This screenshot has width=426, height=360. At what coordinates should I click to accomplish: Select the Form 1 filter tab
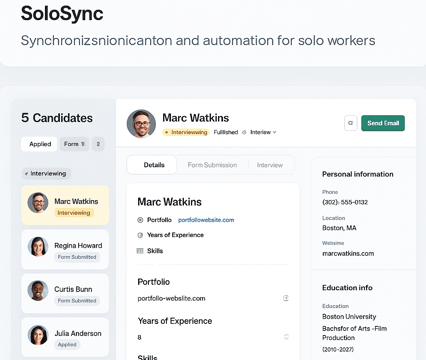point(74,144)
